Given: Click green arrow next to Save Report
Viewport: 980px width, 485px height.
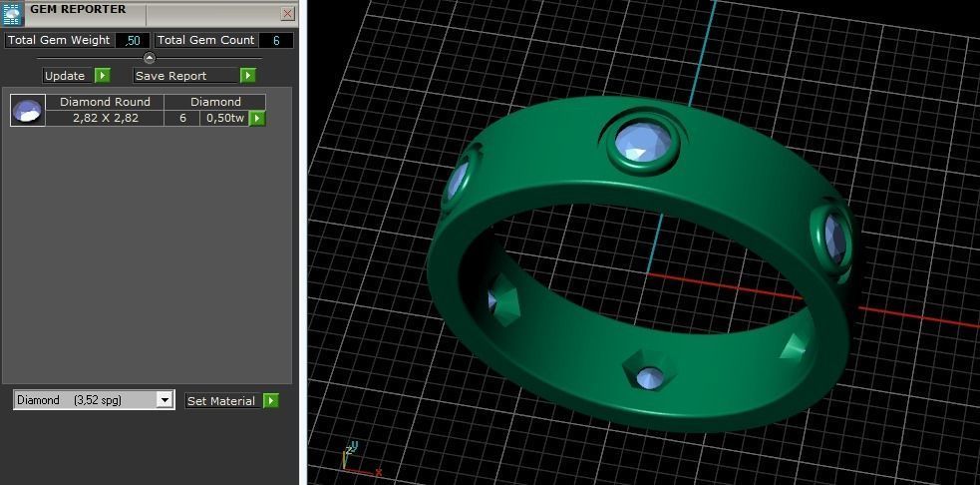Looking at the screenshot, I should [248, 76].
